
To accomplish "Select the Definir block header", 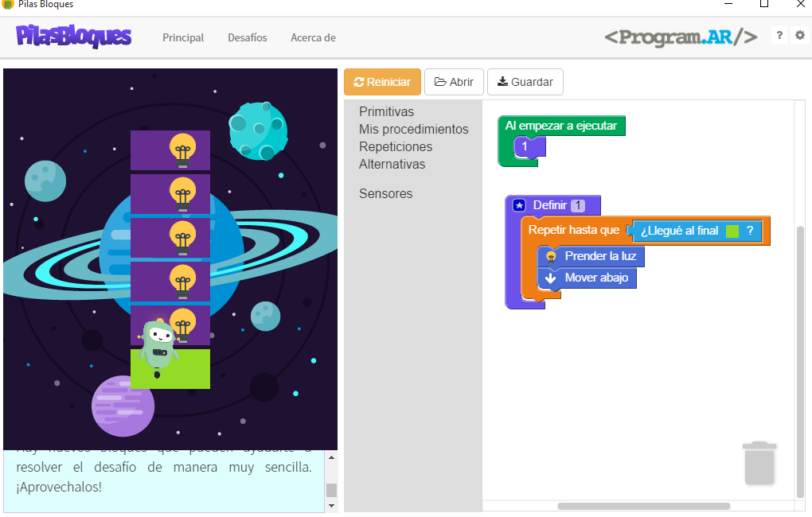I will [x=552, y=205].
